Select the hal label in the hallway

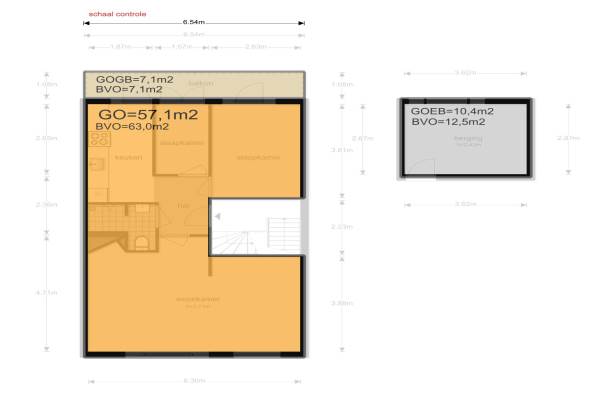tap(182, 207)
